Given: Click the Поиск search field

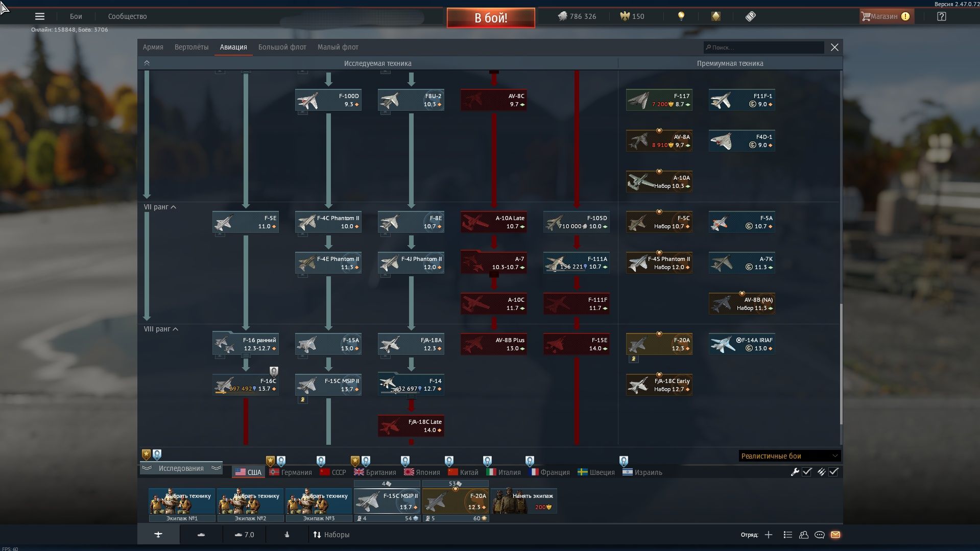Looking at the screenshot, I should point(763,47).
